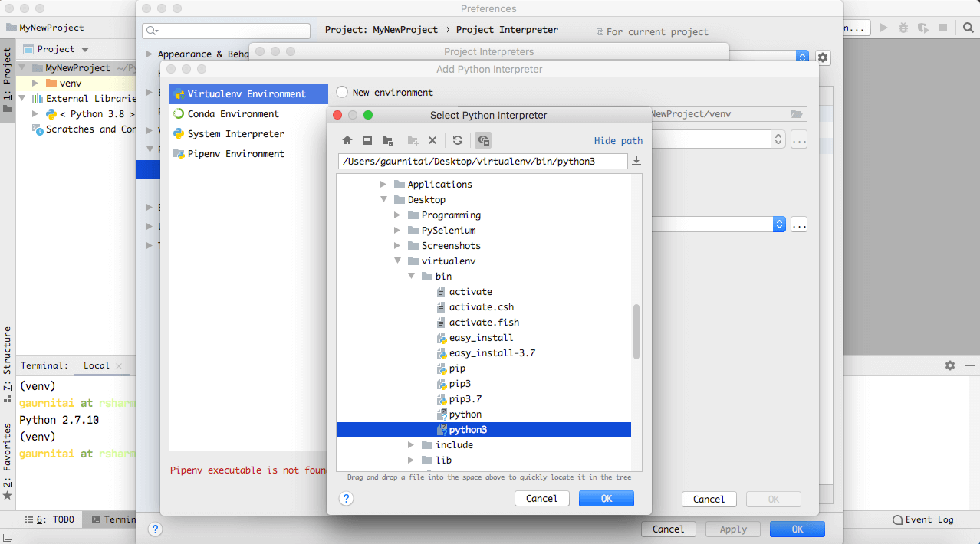Create new folder in file chooser
Screen dimensions: 980x544
pos(413,140)
